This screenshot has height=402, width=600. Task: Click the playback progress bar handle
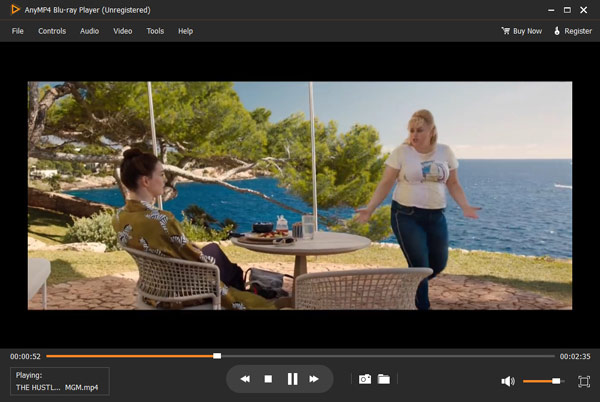[x=217, y=356]
